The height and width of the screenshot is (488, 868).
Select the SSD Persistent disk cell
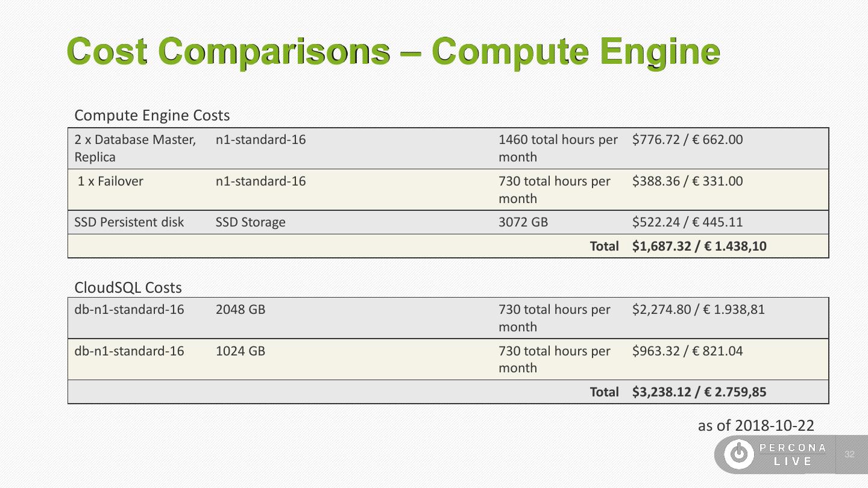[129, 222]
